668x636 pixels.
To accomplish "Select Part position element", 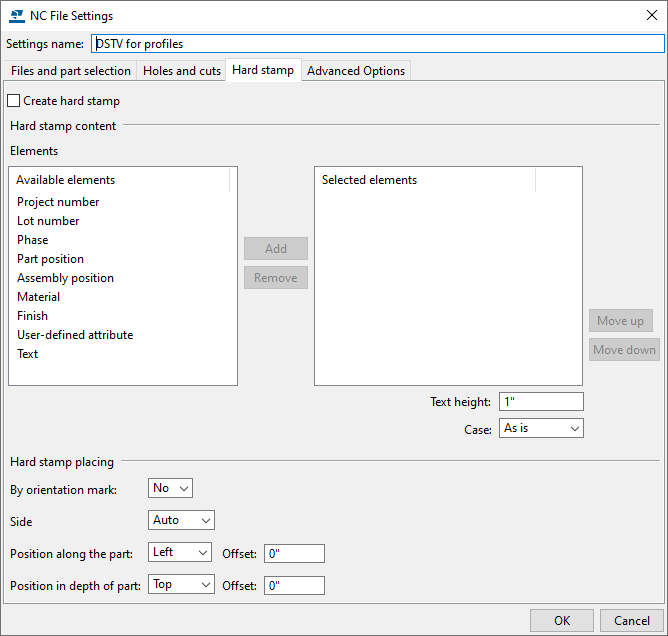I will click(x=50, y=259).
